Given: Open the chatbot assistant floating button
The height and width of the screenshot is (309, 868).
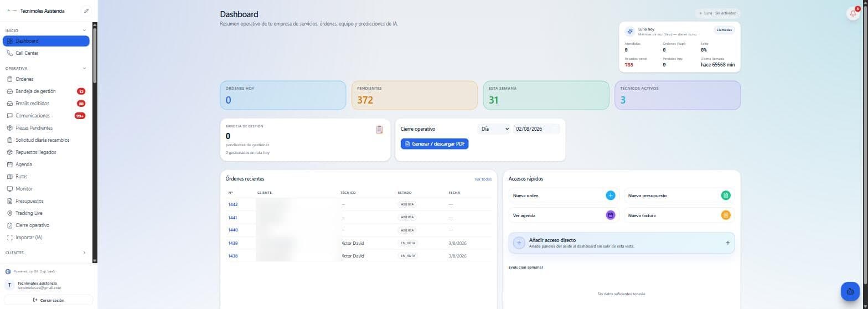Looking at the screenshot, I should tap(850, 291).
